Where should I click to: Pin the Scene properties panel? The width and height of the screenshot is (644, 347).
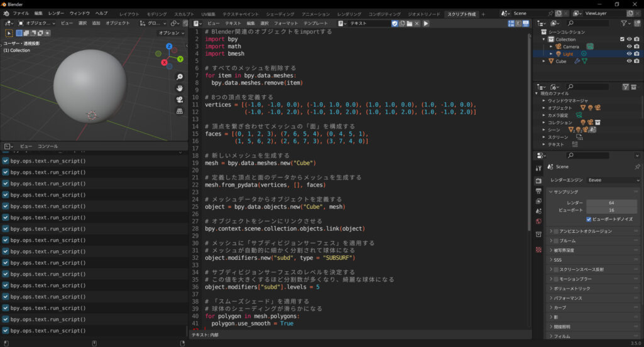[637, 166]
